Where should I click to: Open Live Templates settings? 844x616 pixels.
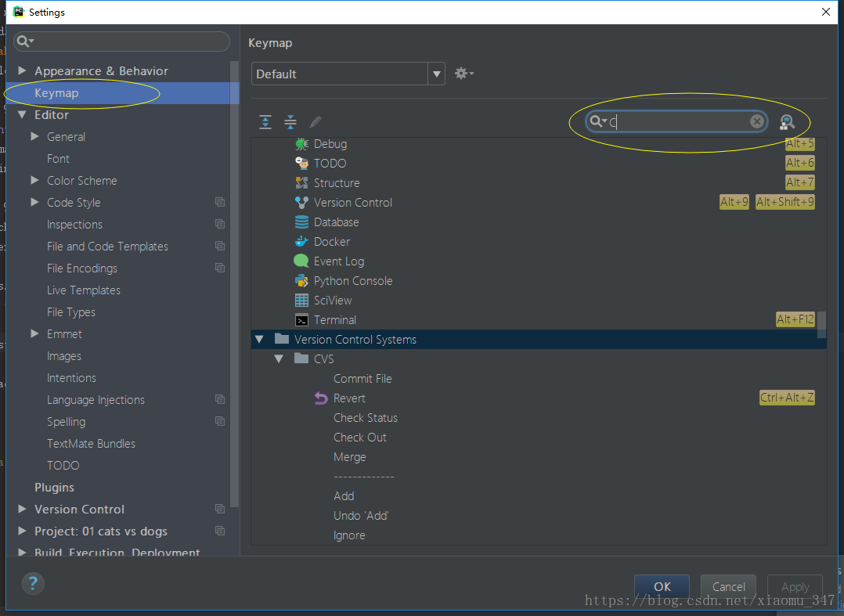(x=84, y=290)
